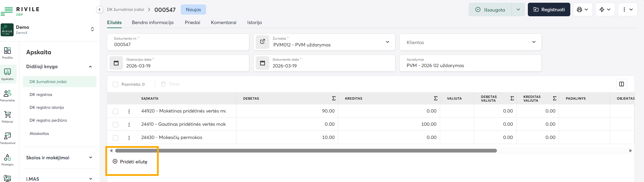Image resolution: width=644 pixels, height=182 pixels.
Task: Open the journal external link icon
Action: [x=262, y=42]
